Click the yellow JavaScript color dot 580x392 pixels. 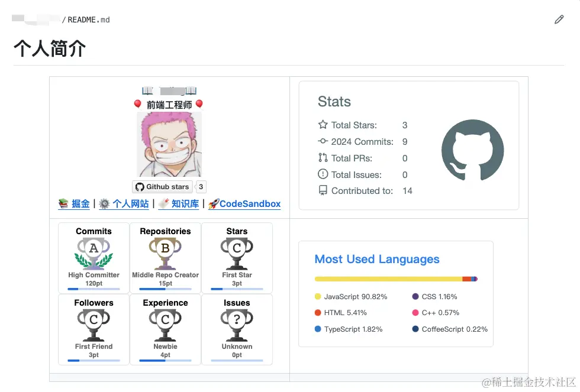click(x=318, y=296)
